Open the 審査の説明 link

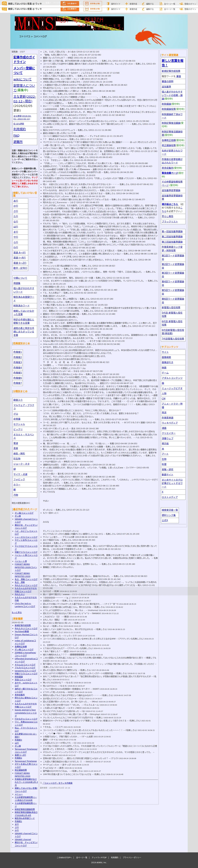point(167,82)
